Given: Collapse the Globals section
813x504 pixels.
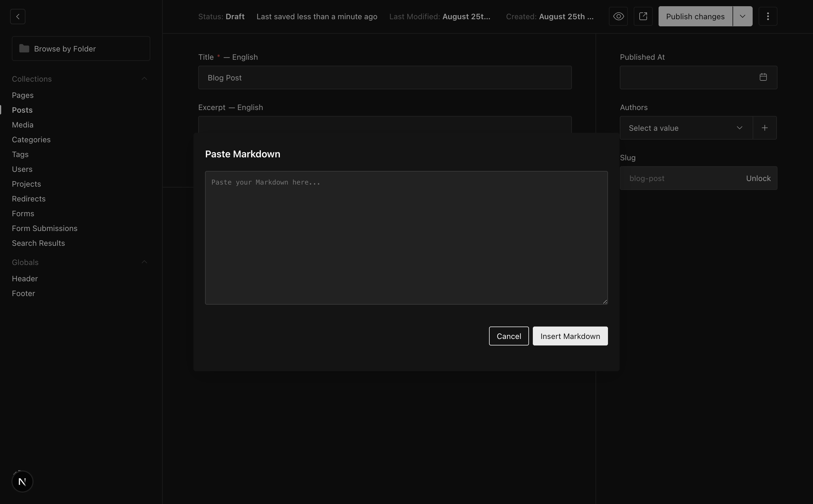Looking at the screenshot, I should [x=144, y=262].
